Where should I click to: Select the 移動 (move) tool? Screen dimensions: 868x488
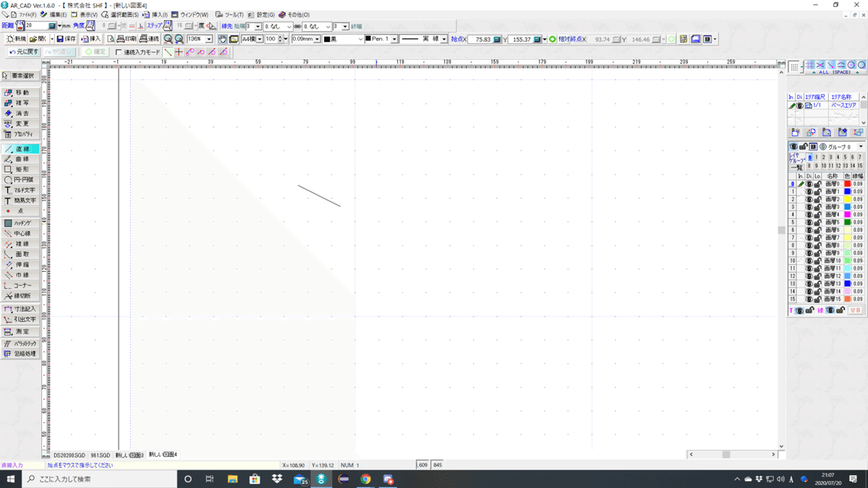click(20, 93)
